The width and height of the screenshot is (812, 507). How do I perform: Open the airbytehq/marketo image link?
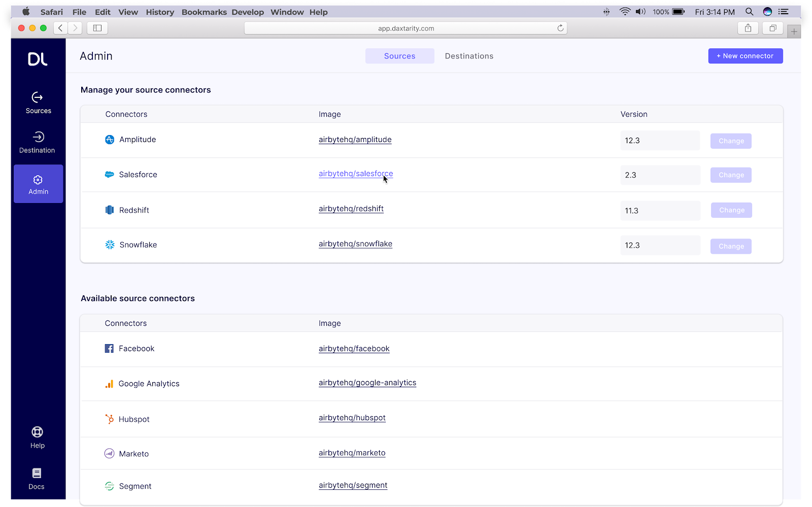pos(352,453)
